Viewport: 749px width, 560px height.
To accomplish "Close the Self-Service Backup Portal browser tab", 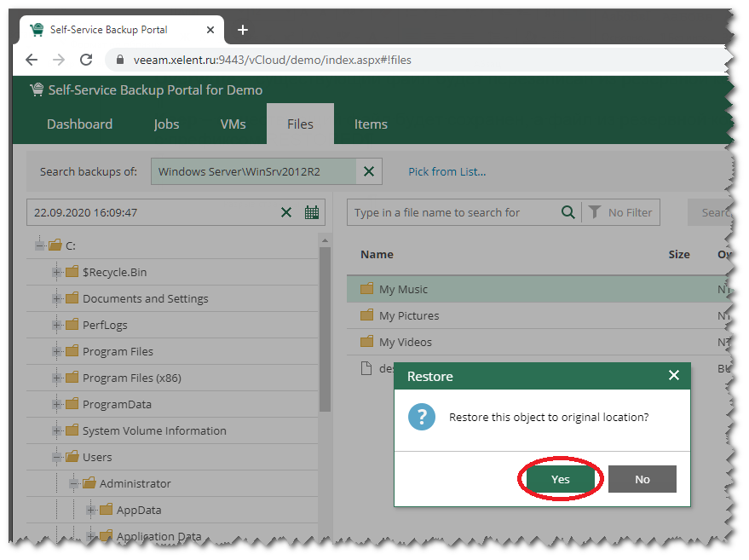I will (x=210, y=30).
